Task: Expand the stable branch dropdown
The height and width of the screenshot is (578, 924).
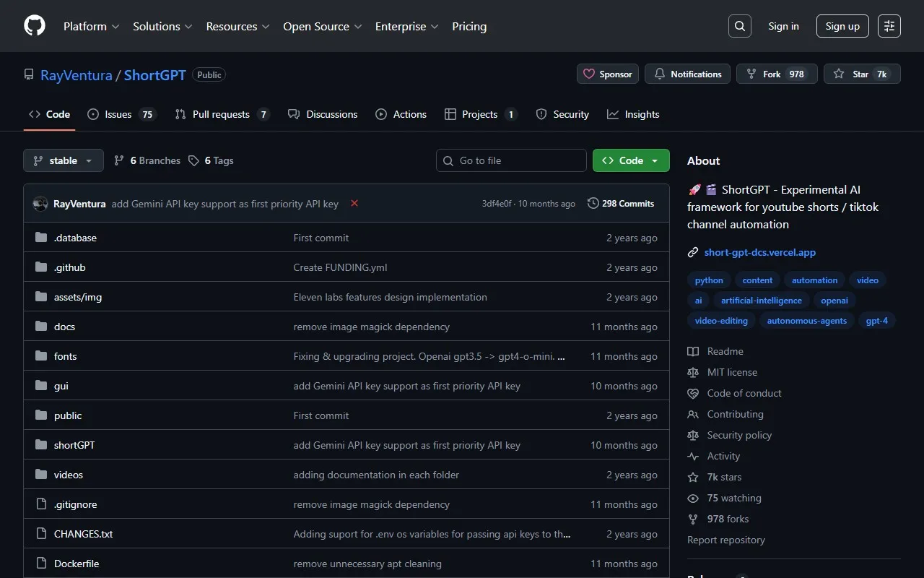Action: 64,160
